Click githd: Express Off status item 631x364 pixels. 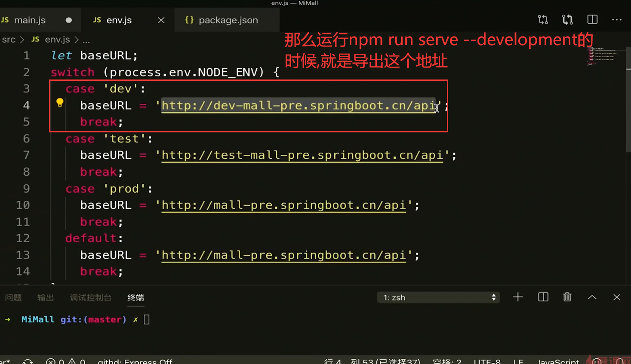click(135, 361)
